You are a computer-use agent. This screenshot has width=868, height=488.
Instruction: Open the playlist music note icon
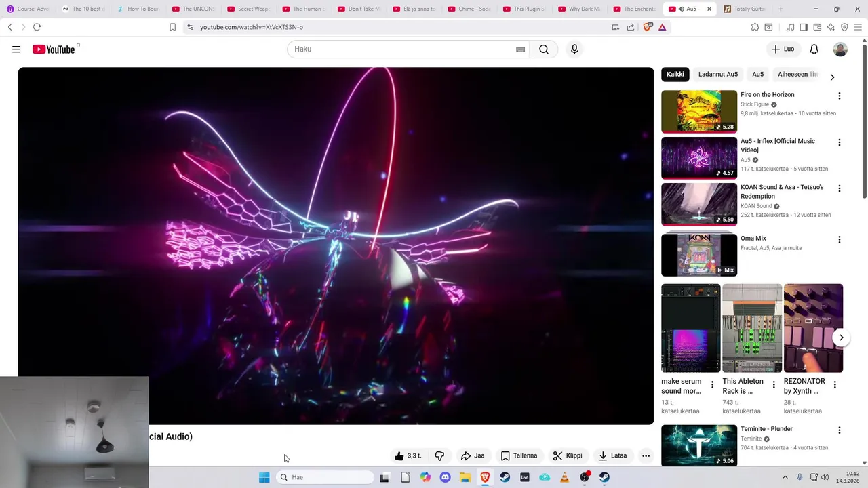790,27
